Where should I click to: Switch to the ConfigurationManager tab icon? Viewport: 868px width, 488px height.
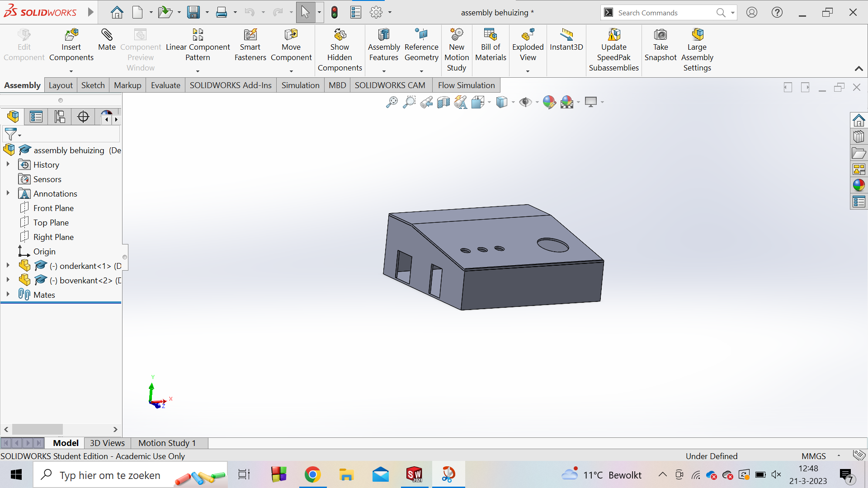coord(60,117)
